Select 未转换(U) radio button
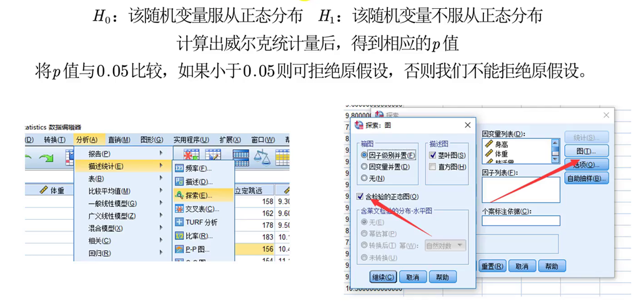 (x=364, y=258)
